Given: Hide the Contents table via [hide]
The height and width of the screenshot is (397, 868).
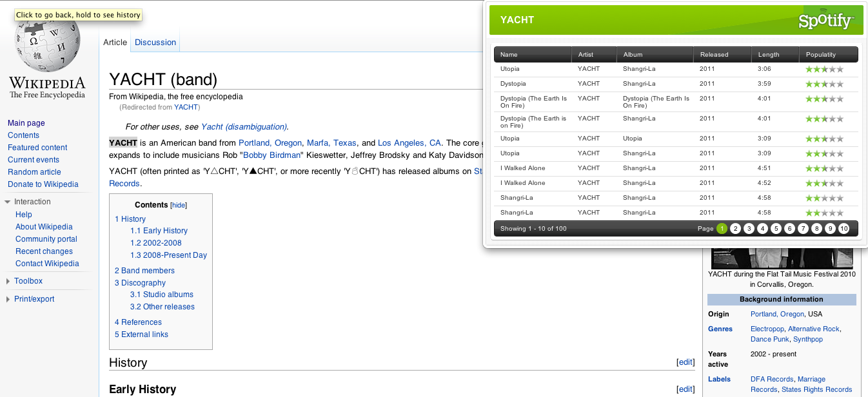Looking at the screenshot, I should (179, 205).
